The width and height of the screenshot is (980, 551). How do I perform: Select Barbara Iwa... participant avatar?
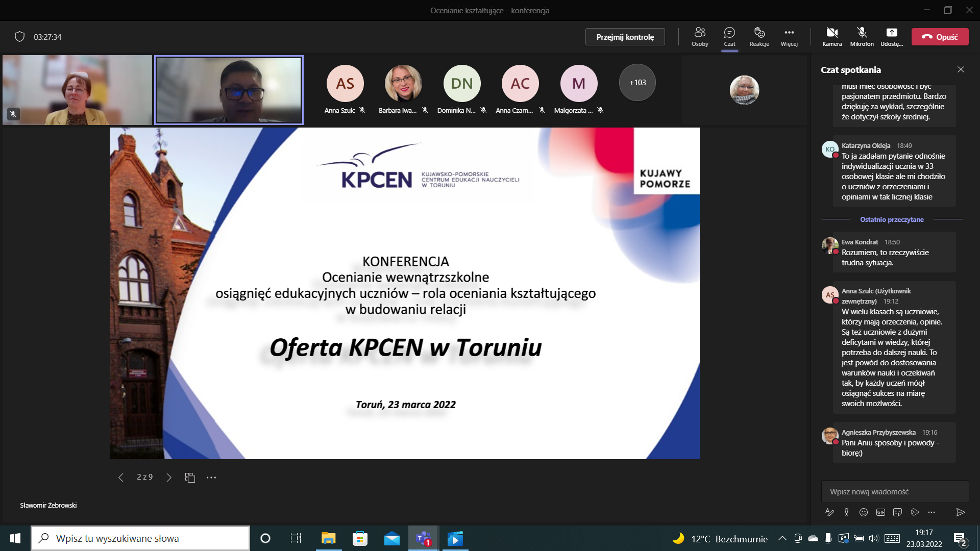click(403, 83)
